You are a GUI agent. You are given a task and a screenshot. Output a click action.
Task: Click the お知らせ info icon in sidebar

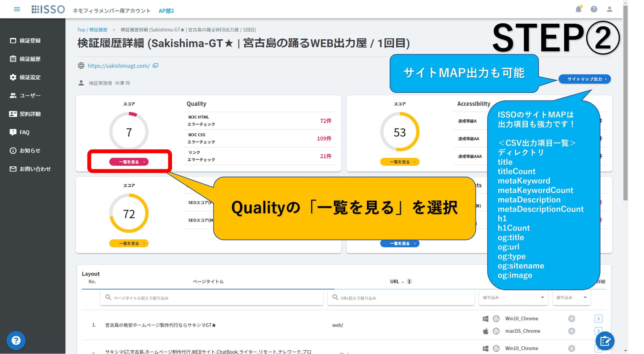[x=13, y=151]
